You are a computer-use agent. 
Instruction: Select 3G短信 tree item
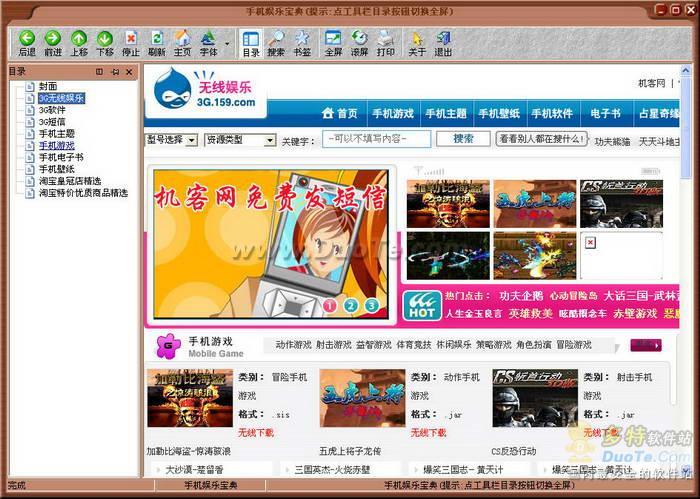[x=52, y=122]
